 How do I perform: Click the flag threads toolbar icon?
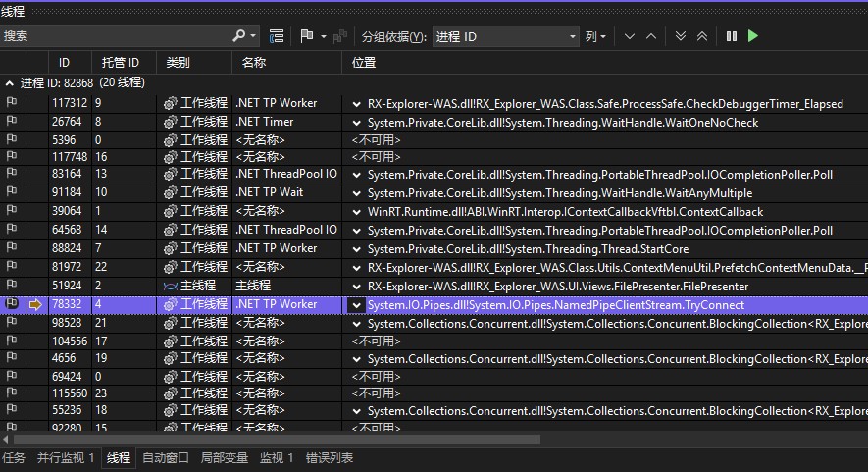pyautogui.click(x=307, y=35)
